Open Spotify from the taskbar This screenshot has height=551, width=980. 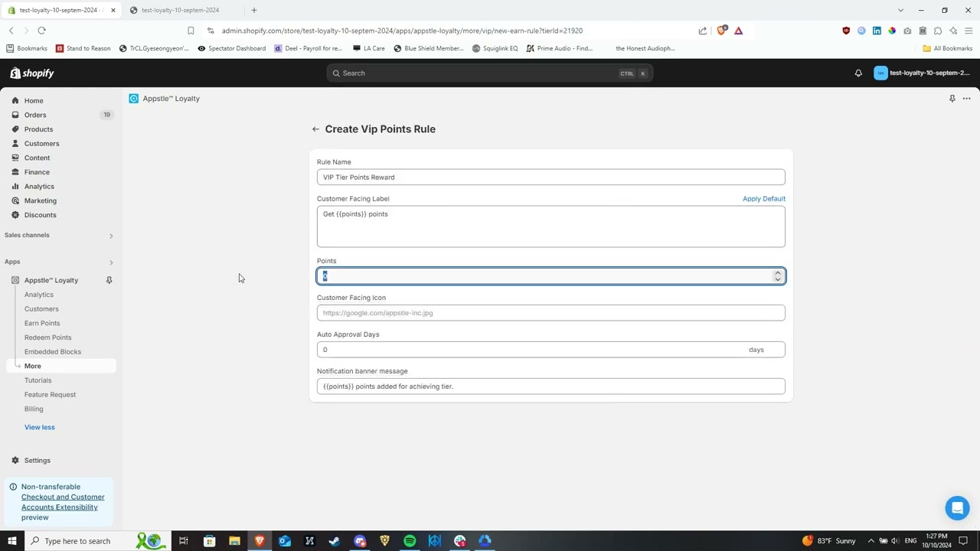pyautogui.click(x=410, y=541)
